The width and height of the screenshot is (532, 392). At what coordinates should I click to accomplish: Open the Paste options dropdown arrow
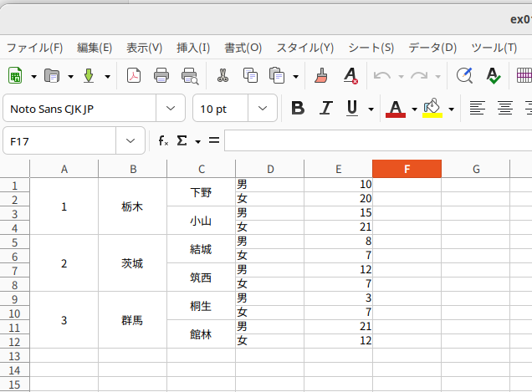pos(296,77)
